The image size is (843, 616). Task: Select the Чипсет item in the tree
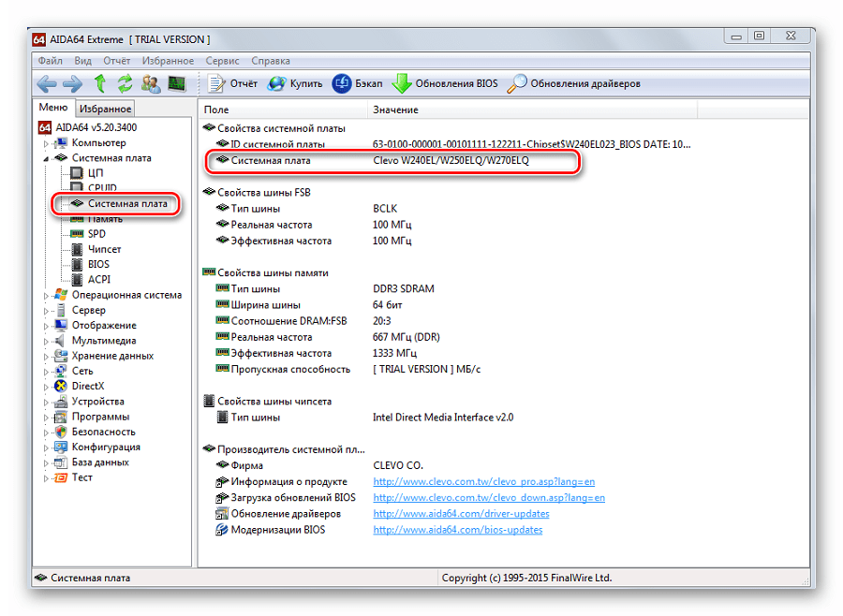pos(104,249)
